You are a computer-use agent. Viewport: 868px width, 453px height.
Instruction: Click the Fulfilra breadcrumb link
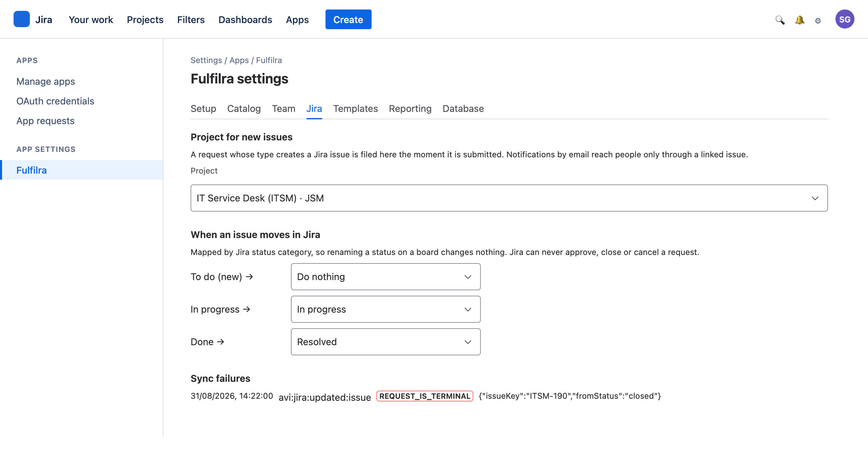pyautogui.click(x=269, y=60)
